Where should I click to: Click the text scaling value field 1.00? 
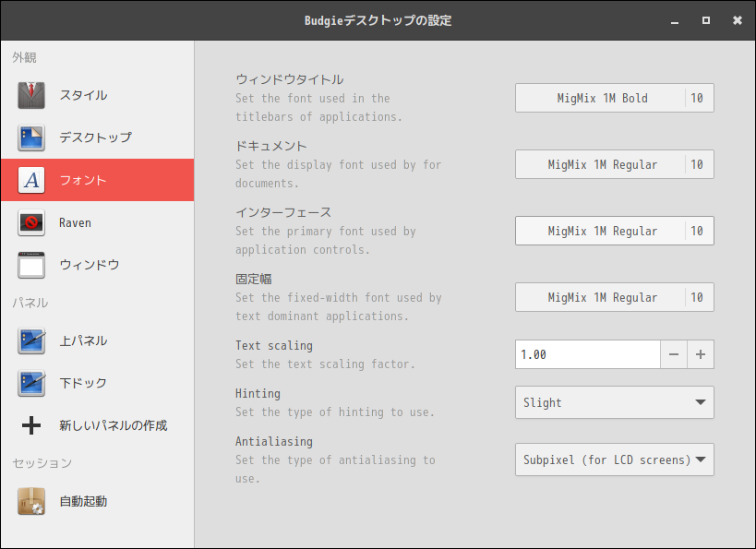(587, 354)
